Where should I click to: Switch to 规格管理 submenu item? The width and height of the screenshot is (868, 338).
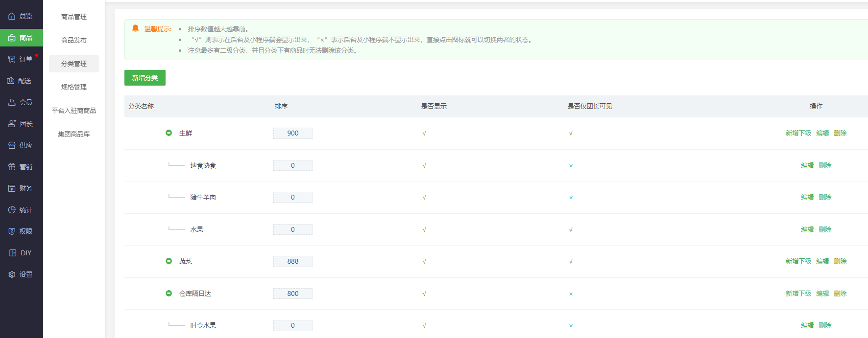(74, 87)
